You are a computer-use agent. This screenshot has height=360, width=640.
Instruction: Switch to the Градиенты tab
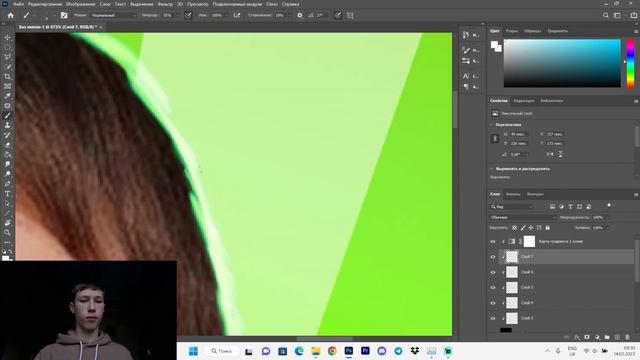coord(558,31)
